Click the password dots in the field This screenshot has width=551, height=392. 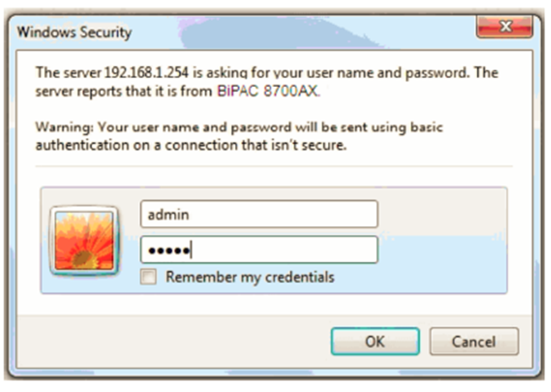[x=169, y=250]
